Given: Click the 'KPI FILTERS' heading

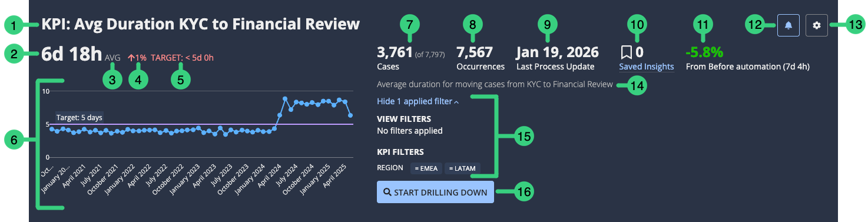Looking at the screenshot, I should click(x=400, y=152).
